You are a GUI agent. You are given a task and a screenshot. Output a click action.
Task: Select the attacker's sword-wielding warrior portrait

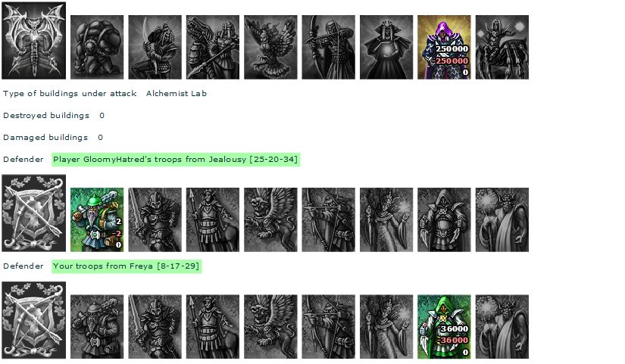pyautogui.click(x=155, y=47)
